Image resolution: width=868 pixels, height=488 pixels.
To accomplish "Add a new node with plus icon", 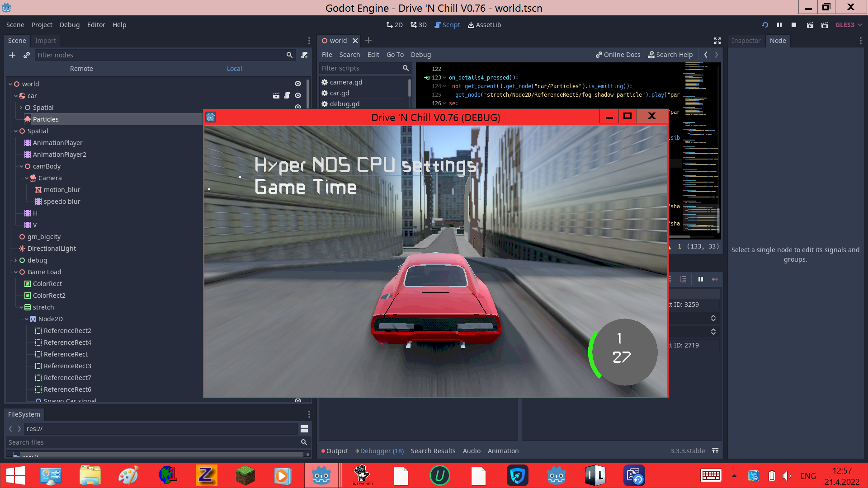I will pos(12,55).
